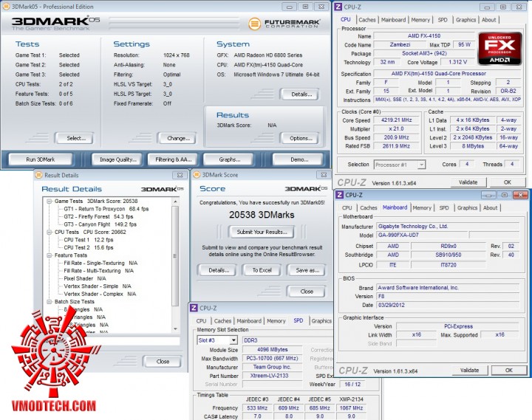Viewport: 532px width, 420px height.
Task: Select GT3 - Canyon Flight row
Action: [x=100, y=224]
